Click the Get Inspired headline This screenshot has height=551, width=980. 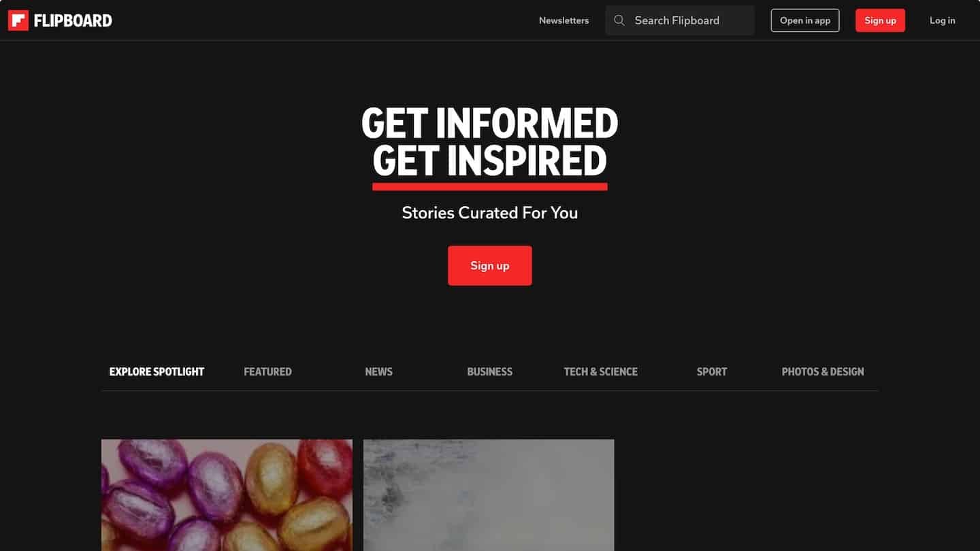490,161
